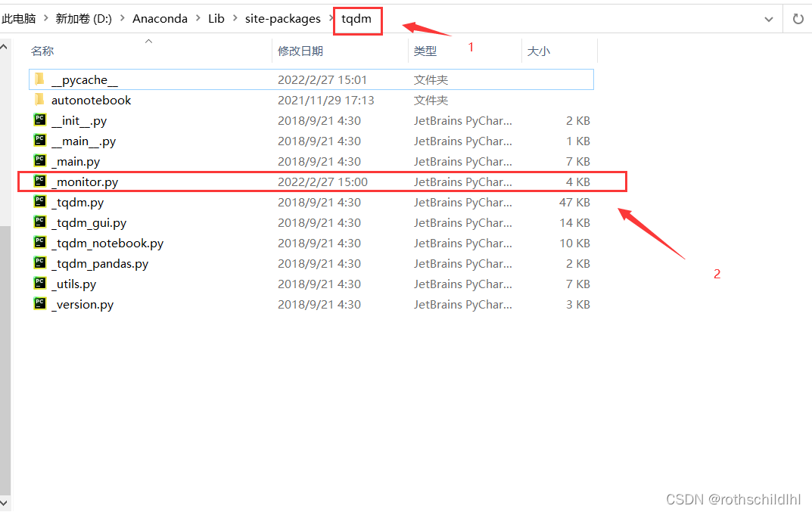Select the _version.py file name
The height and width of the screenshot is (512, 812).
tap(82, 305)
